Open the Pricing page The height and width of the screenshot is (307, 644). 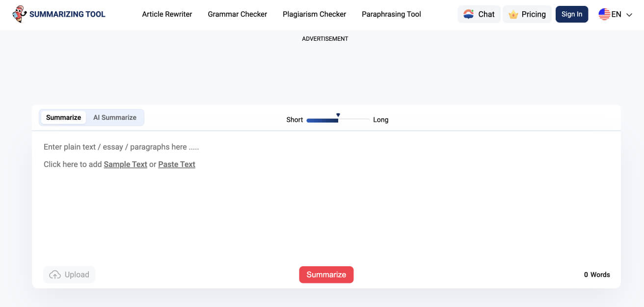[x=533, y=14]
